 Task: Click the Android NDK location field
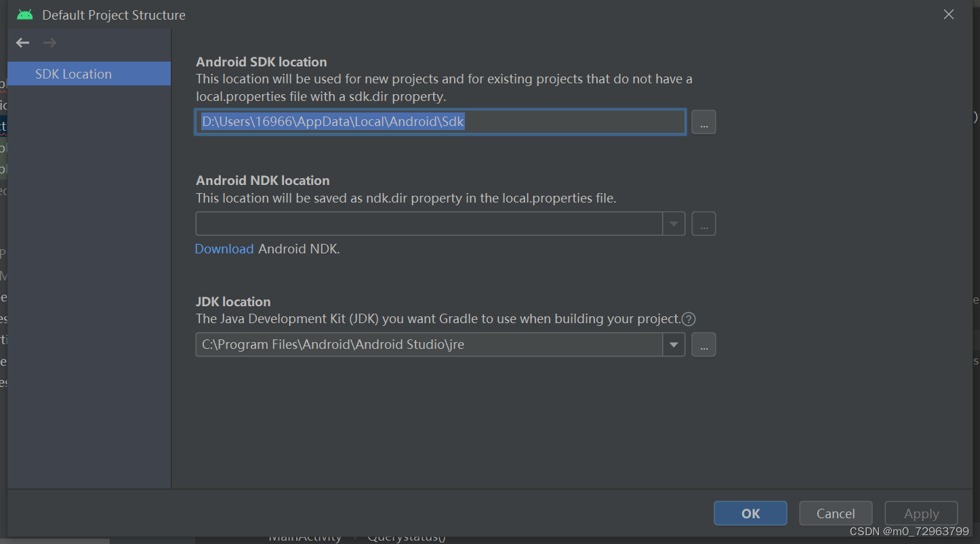click(x=429, y=224)
